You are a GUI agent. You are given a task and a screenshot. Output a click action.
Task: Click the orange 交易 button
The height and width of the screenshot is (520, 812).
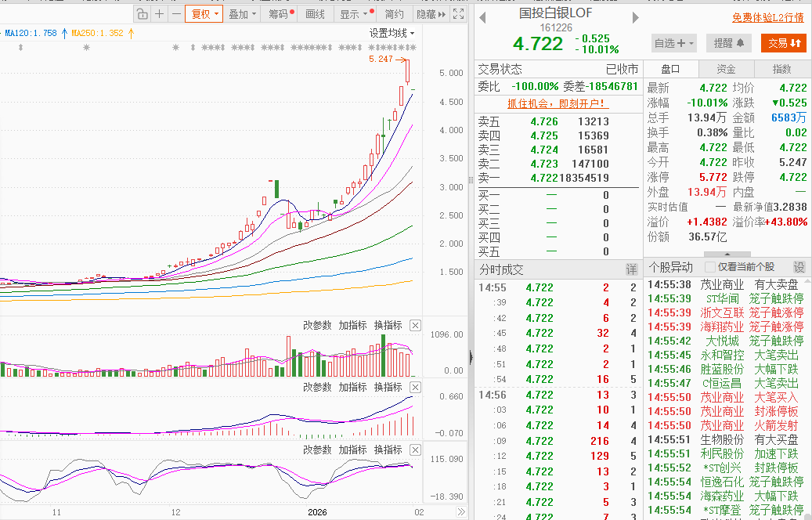pyautogui.click(x=783, y=43)
